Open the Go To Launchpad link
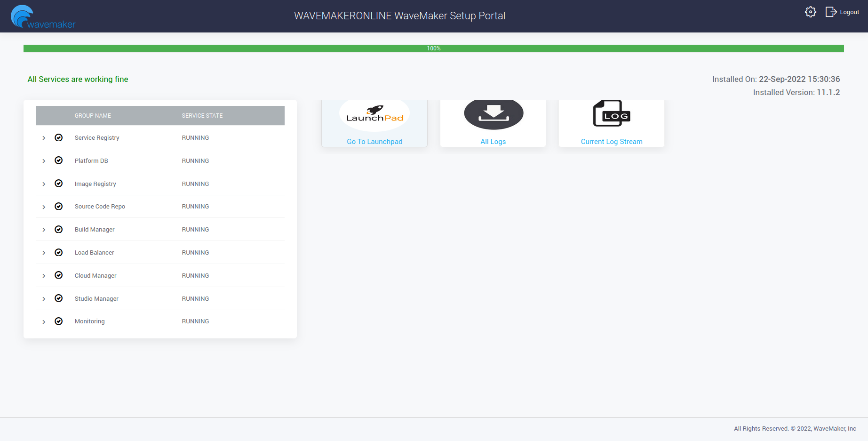Viewport: 868px width, 441px height. point(374,142)
